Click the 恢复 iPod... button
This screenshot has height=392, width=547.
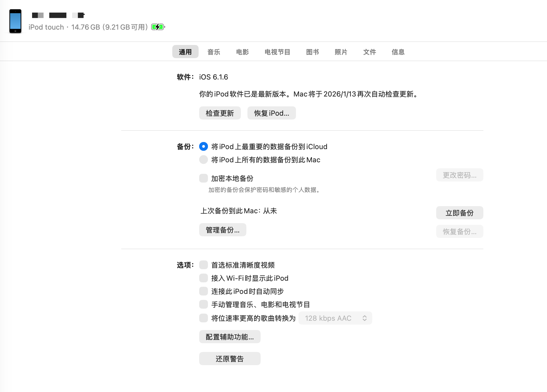[271, 113]
